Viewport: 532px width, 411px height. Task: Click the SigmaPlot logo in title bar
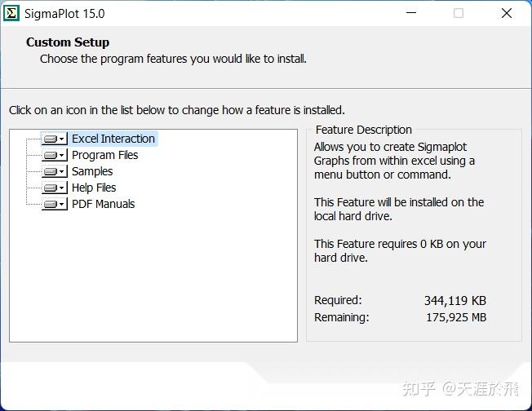coord(11,14)
